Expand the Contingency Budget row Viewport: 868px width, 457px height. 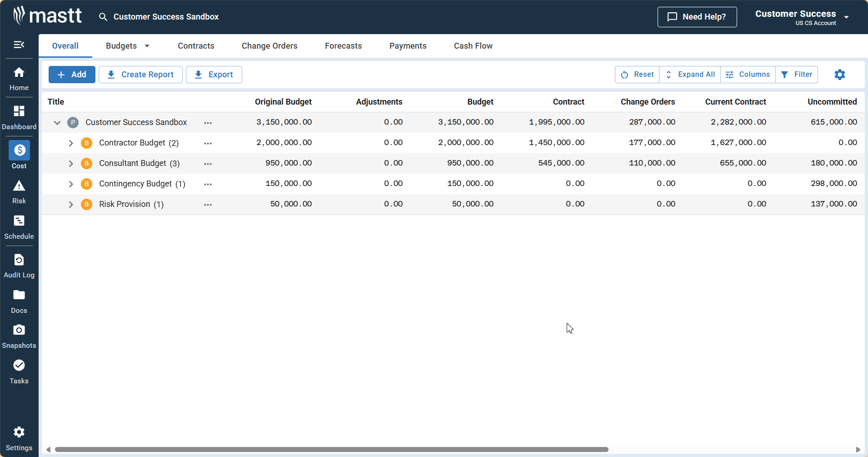71,184
